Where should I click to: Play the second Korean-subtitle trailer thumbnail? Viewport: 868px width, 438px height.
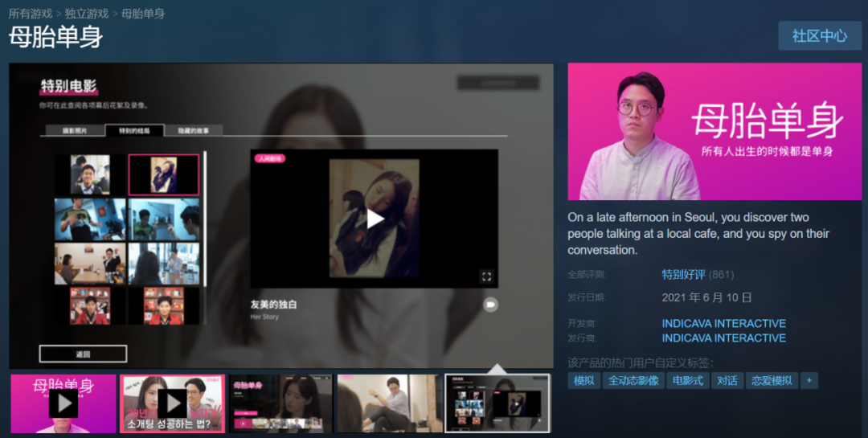(172, 403)
